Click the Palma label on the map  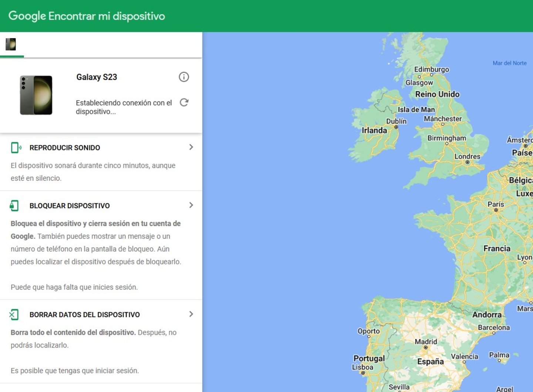[x=499, y=355]
